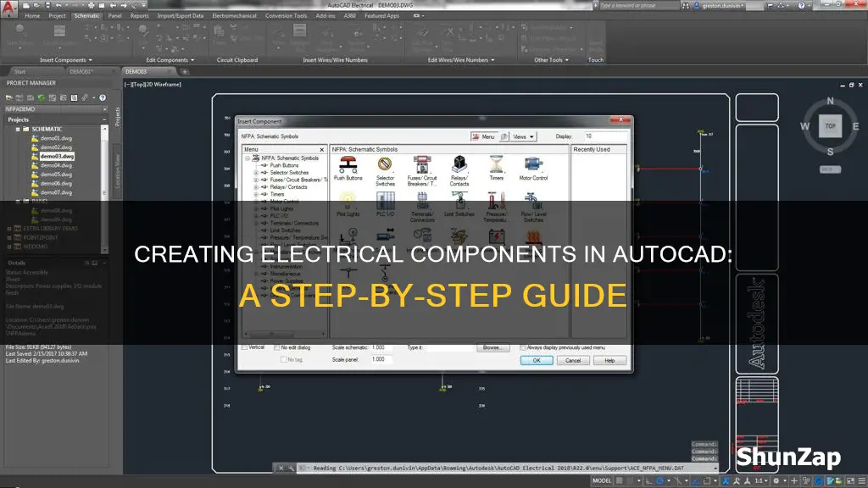
Task: Open the NFPADEMO project dropdown
Action: tap(104, 109)
